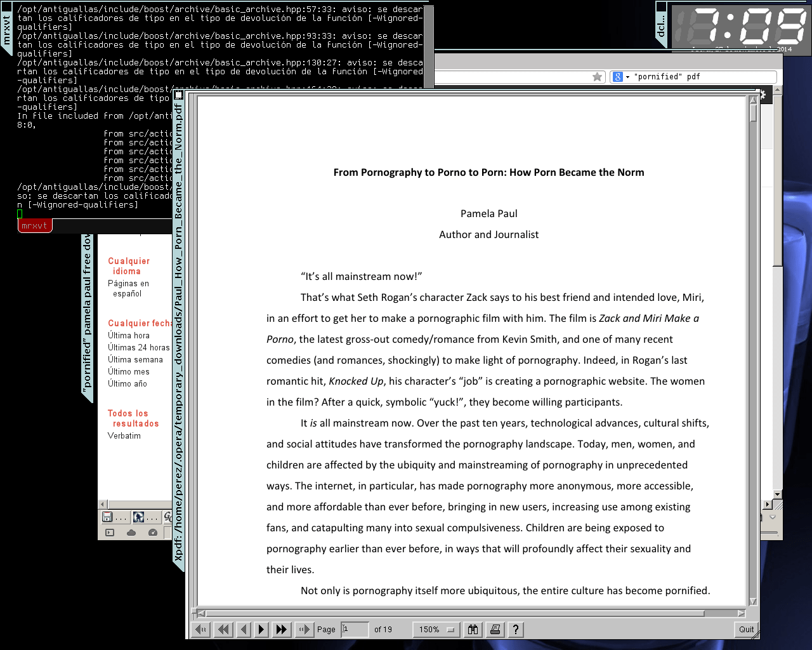
Task: Click the print icon in xpdf
Action: point(495,630)
